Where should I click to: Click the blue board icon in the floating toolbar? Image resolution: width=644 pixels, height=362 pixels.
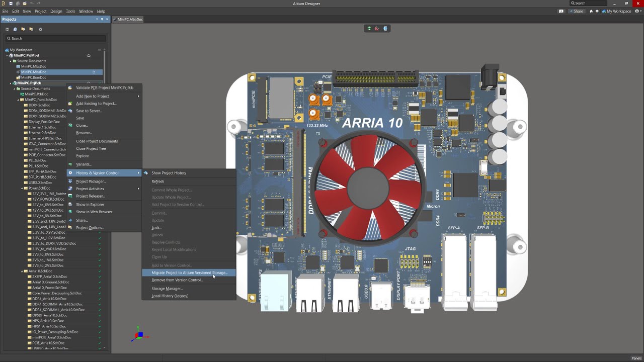pos(385,29)
